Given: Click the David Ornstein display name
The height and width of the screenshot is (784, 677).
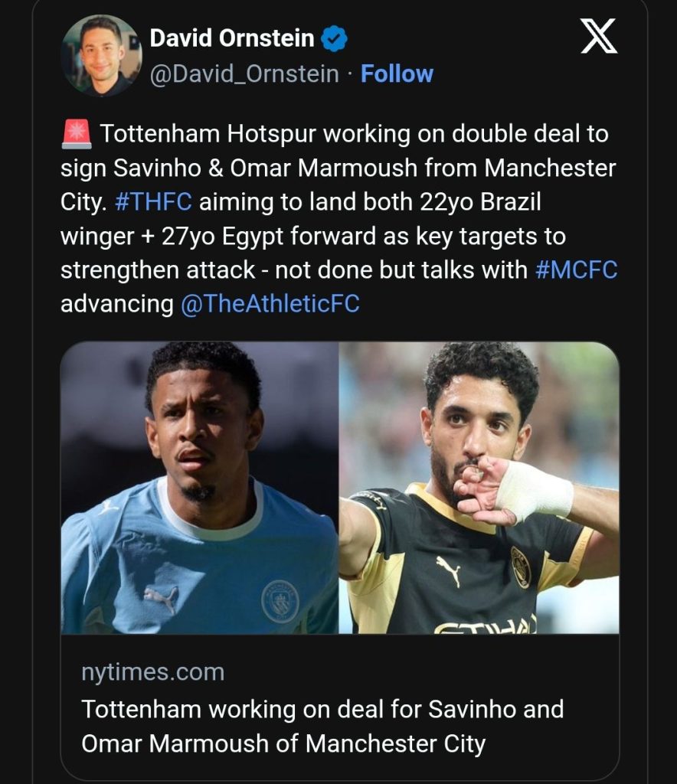Looking at the screenshot, I should click(232, 38).
